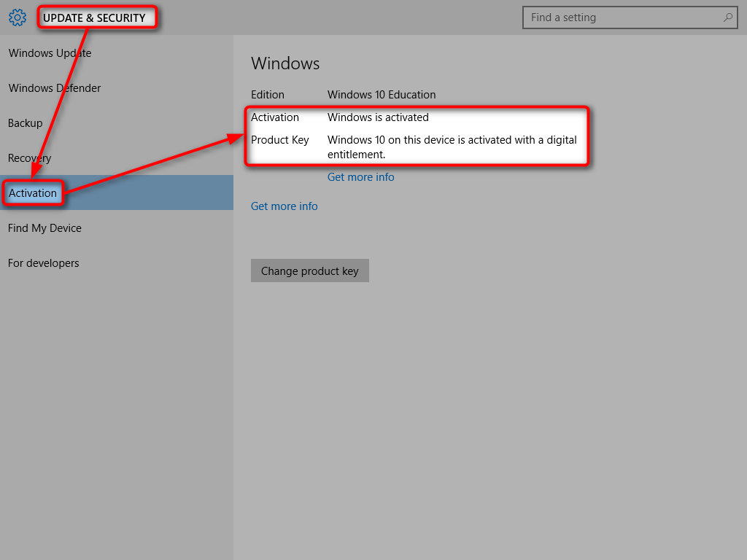Click Get more info under Product Key
Image resolution: width=747 pixels, height=560 pixels.
coord(360,177)
